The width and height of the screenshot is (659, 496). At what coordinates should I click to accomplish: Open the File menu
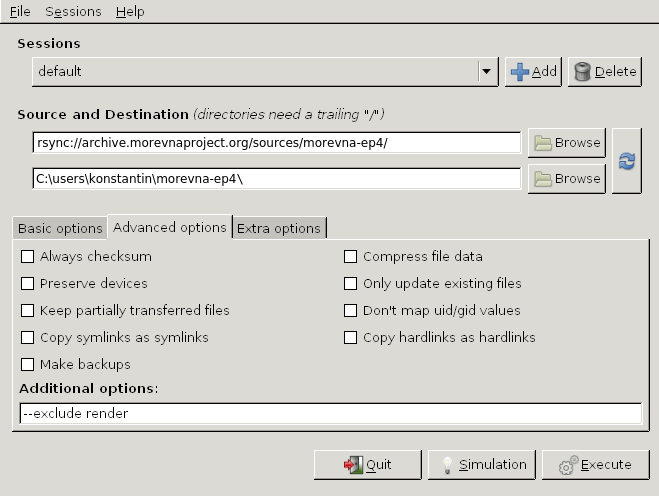(20, 11)
